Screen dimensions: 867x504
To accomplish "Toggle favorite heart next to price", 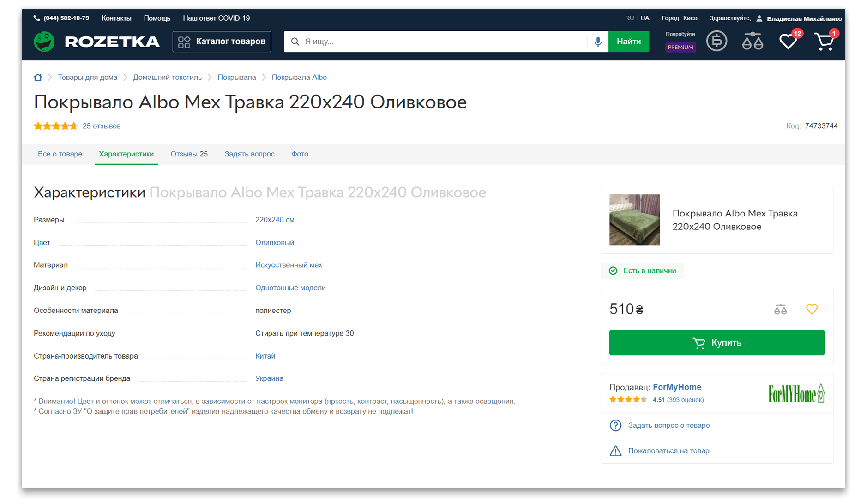I will coord(812,309).
